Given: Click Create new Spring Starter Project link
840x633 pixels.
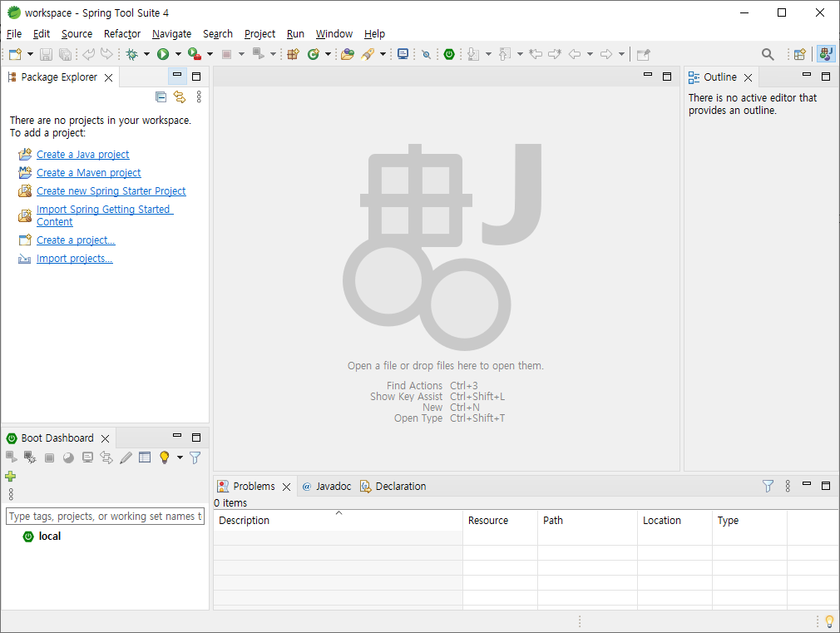Looking at the screenshot, I should [x=111, y=190].
